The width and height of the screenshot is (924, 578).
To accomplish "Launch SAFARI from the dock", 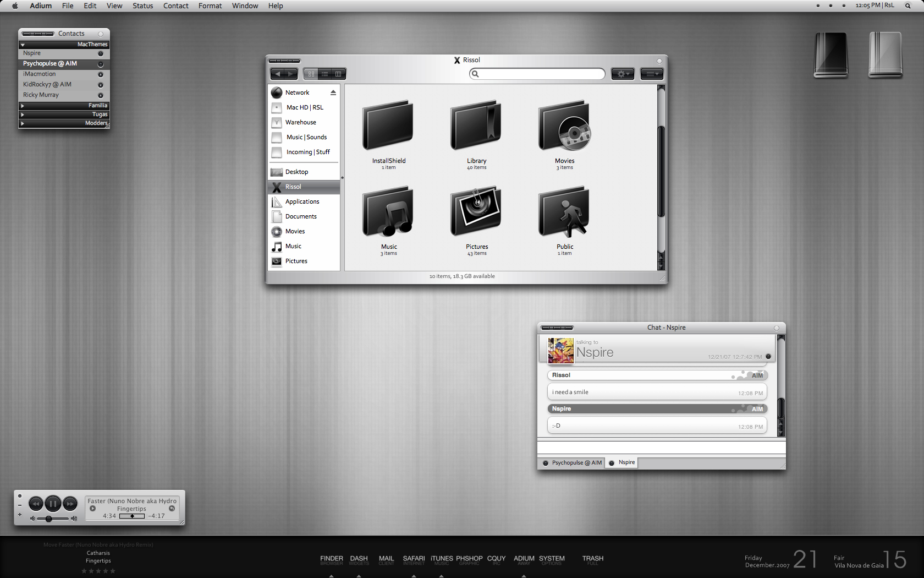I will [x=414, y=560].
